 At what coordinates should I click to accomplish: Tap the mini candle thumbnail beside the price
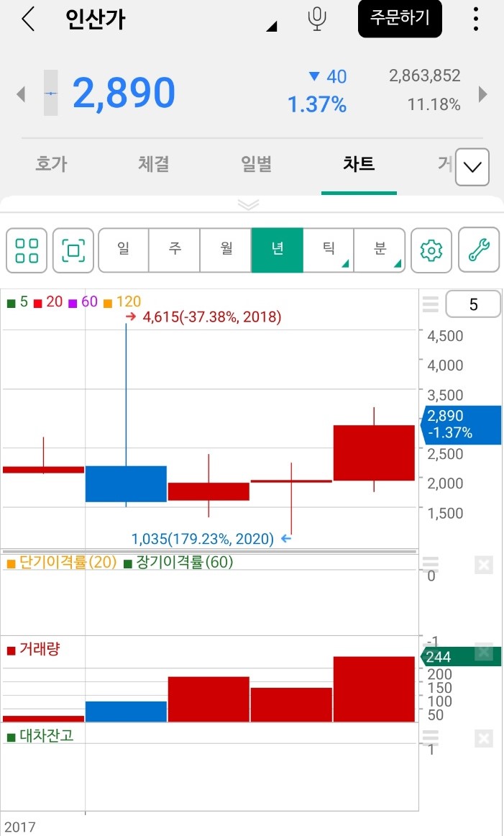(50, 93)
